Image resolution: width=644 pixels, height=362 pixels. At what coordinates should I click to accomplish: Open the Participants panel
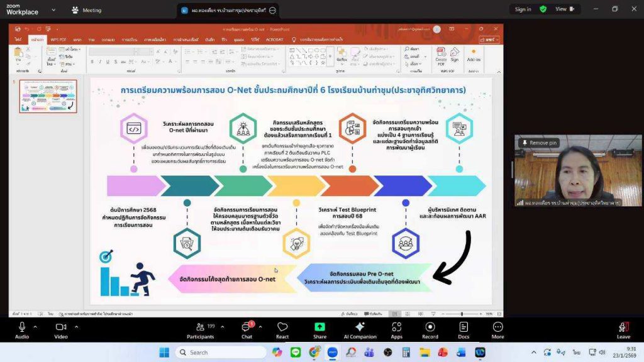[201, 329]
